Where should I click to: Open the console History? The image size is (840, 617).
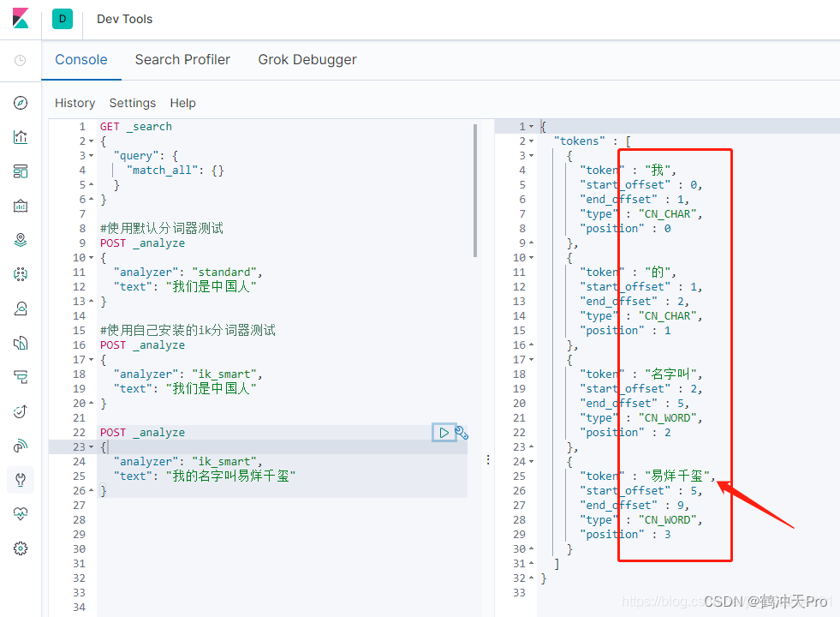pyautogui.click(x=74, y=103)
